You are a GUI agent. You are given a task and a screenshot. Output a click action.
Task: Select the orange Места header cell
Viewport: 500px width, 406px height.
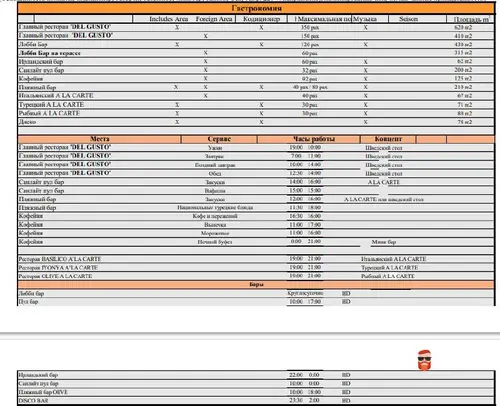coord(99,139)
